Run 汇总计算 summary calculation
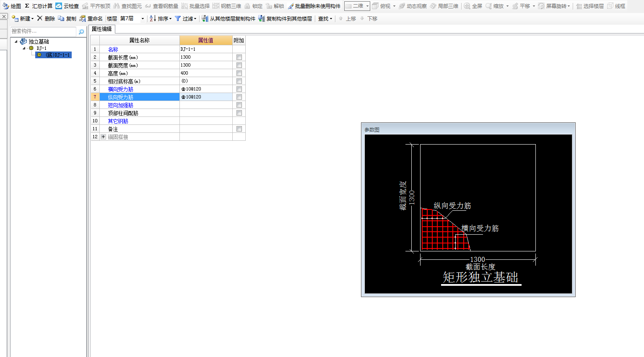 39,6
